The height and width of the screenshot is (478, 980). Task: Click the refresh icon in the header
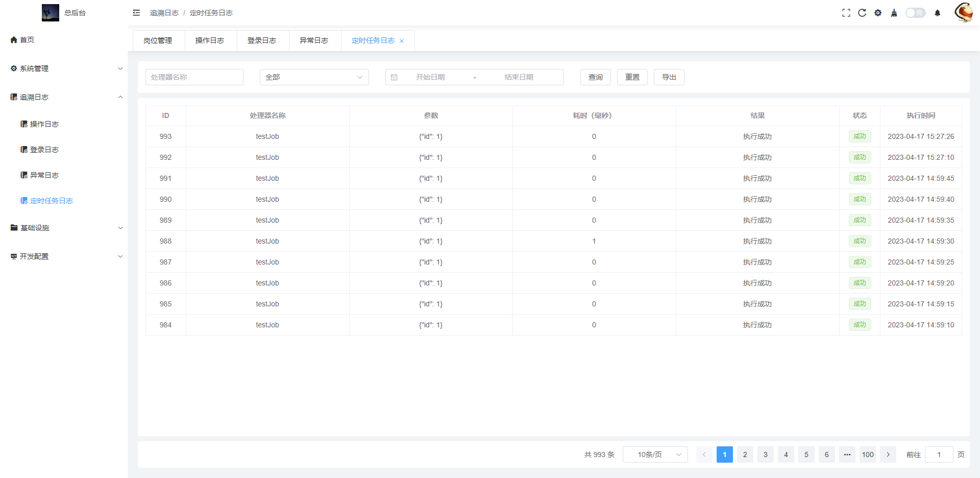(x=862, y=13)
